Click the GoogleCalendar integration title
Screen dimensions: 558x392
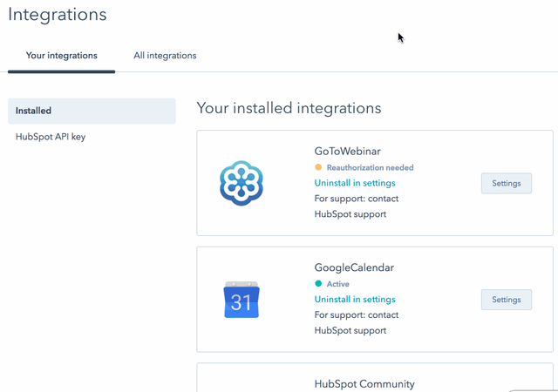coord(354,267)
